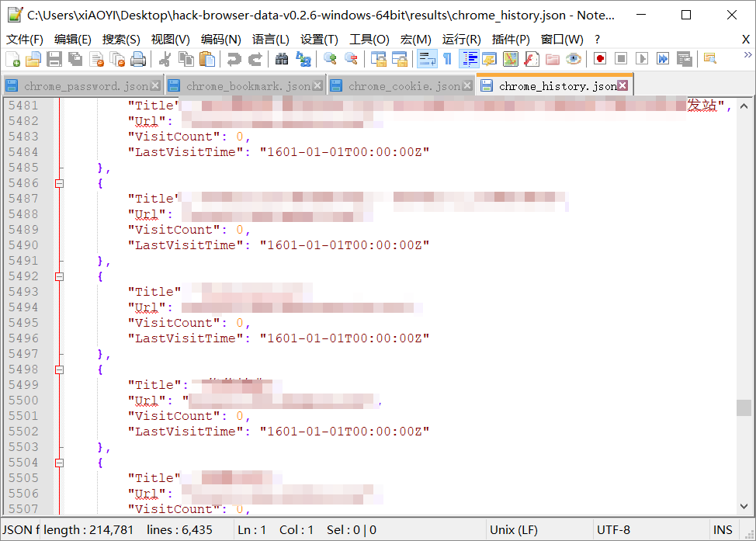Save the current file with Save icon

(x=54, y=59)
